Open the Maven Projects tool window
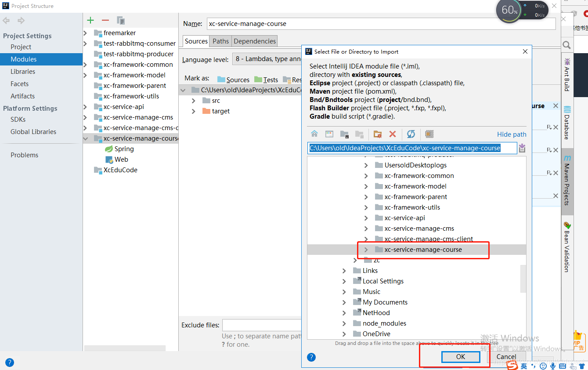The width and height of the screenshot is (588, 370). [567, 181]
